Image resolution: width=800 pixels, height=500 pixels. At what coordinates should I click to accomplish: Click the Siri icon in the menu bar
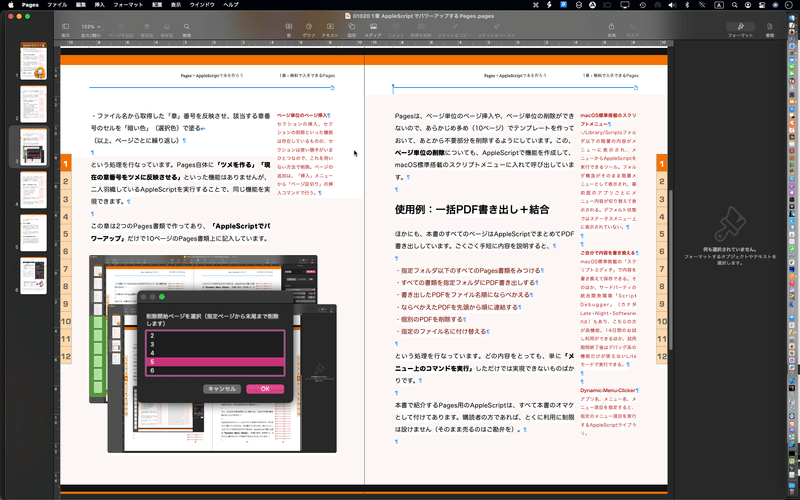click(x=776, y=5)
